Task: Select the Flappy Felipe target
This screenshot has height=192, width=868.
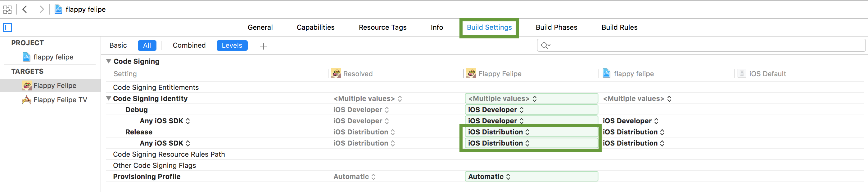Action: pos(55,86)
